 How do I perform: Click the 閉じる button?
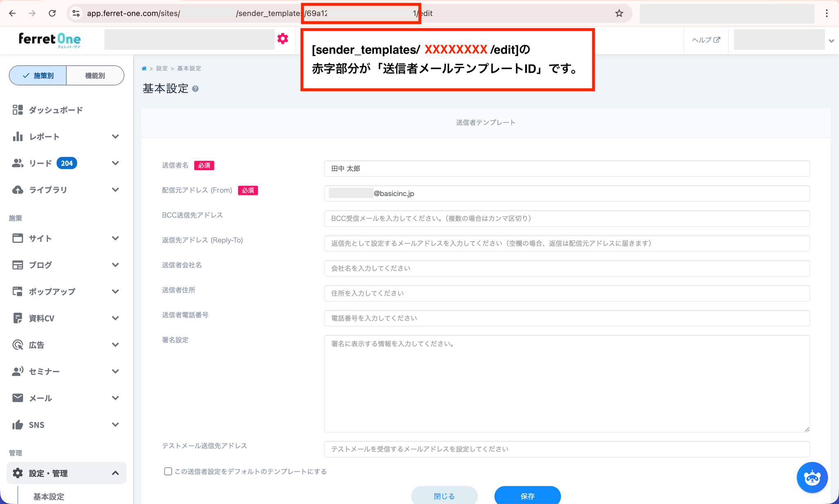pos(444,496)
